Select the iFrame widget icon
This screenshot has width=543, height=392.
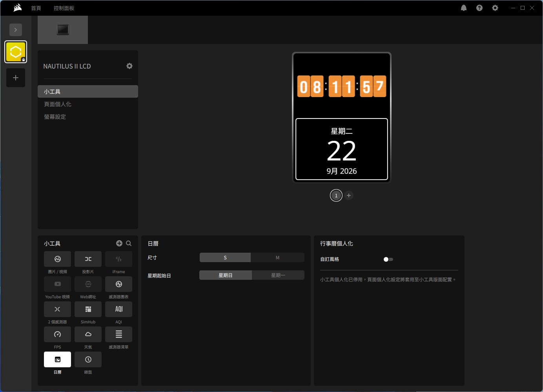coord(118,259)
